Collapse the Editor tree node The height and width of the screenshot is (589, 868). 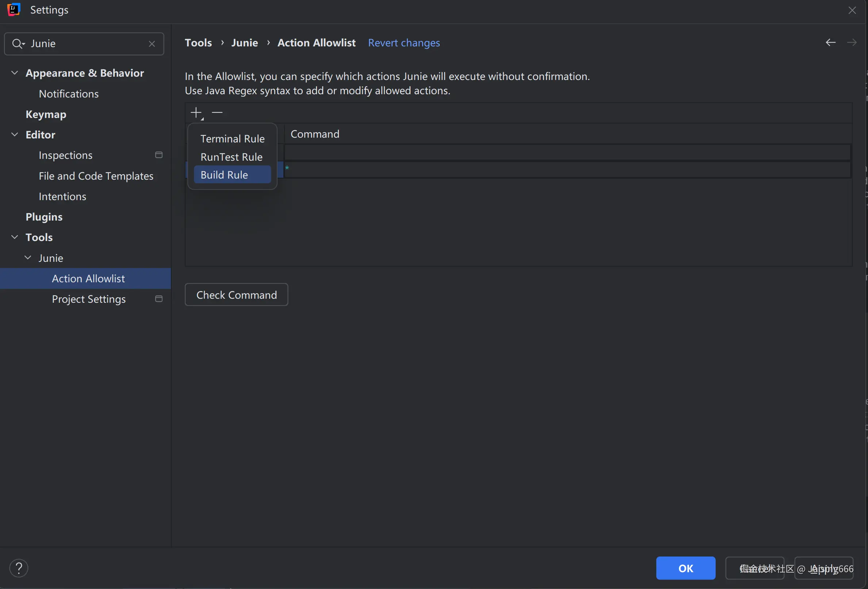point(15,134)
